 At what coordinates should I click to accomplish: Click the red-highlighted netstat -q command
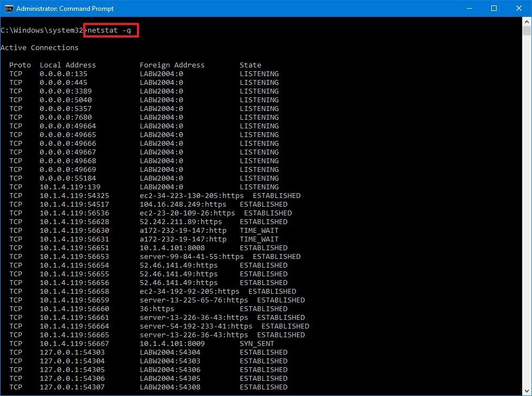click(110, 30)
